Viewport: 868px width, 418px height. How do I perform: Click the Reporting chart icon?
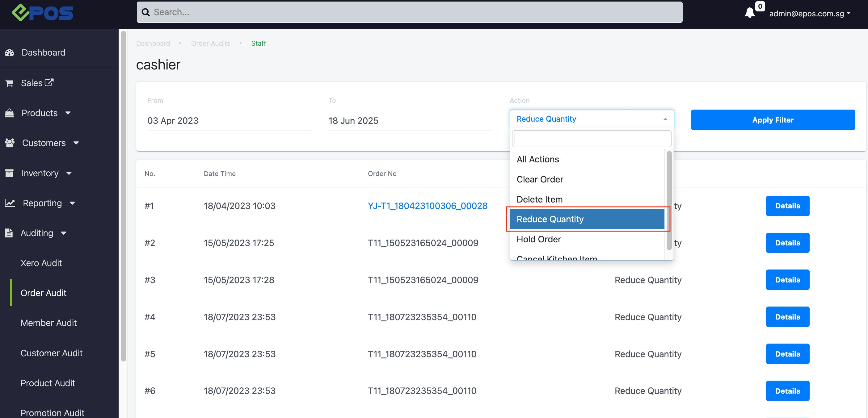click(x=10, y=203)
